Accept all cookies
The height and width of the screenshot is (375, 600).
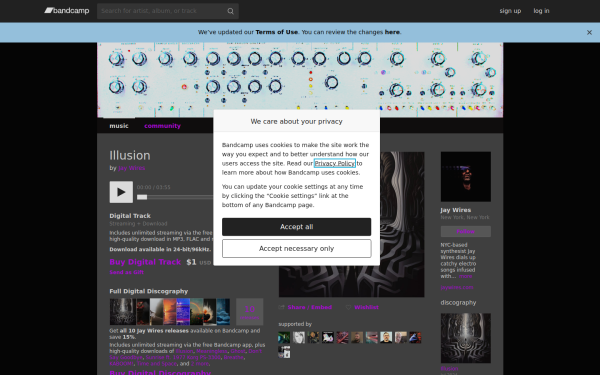click(x=296, y=227)
